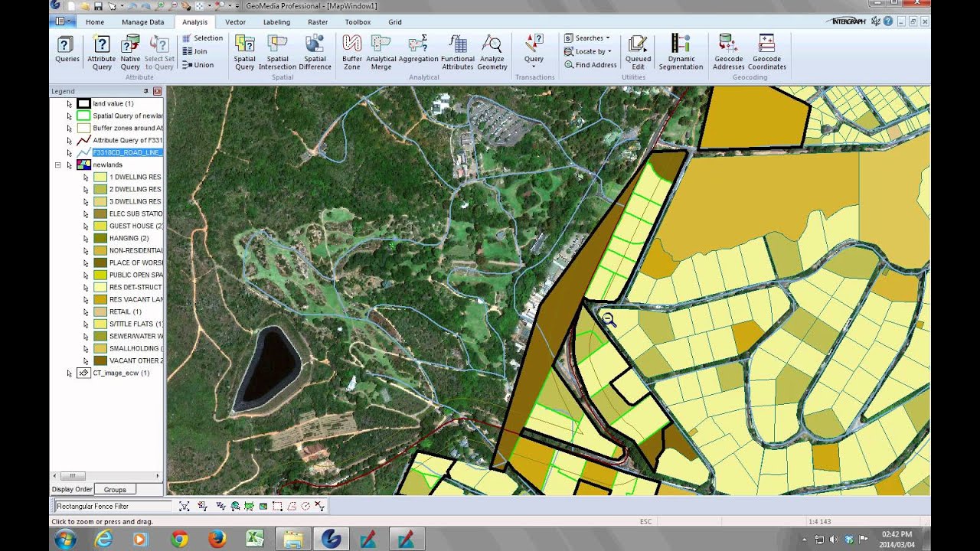This screenshot has height=551, width=980.
Task: Start the Analyze Geometry tool
Action: (x=492, y=53)
